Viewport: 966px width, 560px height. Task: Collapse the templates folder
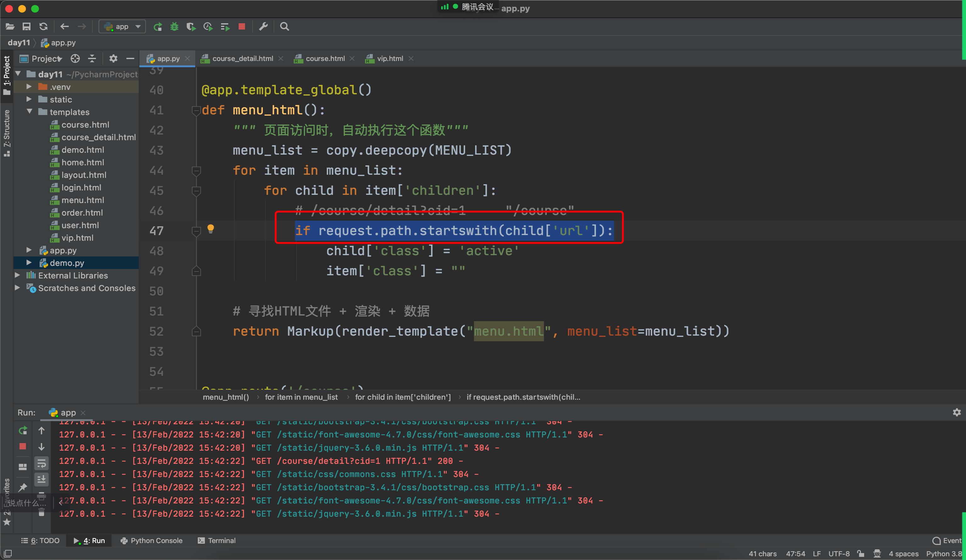[29, 112]
